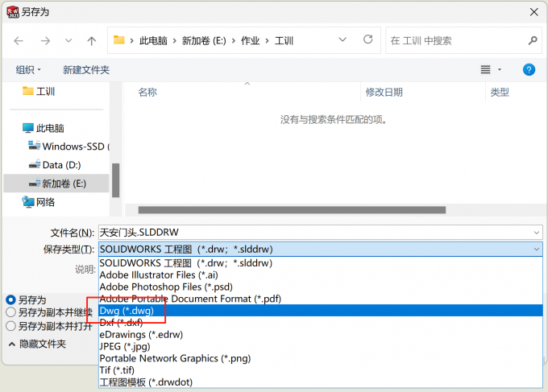Expand the address bar history dropdown
The image size is (548, 392).
click(x=342, y=39)
